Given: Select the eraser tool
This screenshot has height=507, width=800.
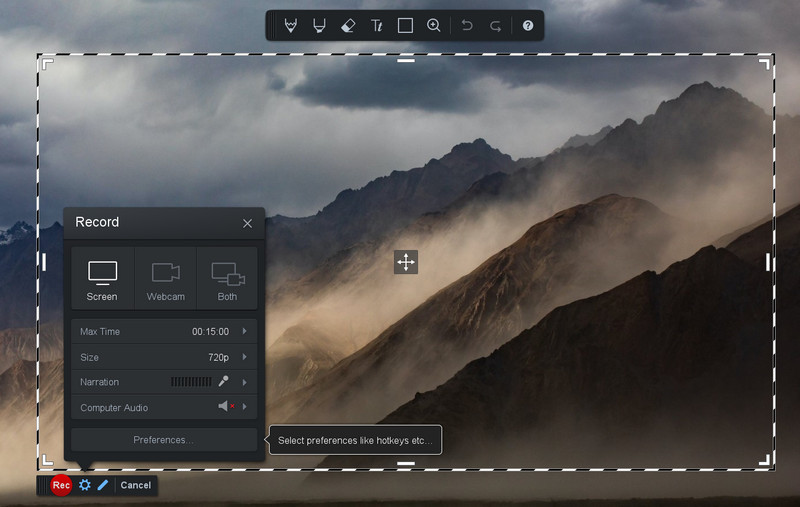Looking at the screenshot, I should (x=348, y=26).
